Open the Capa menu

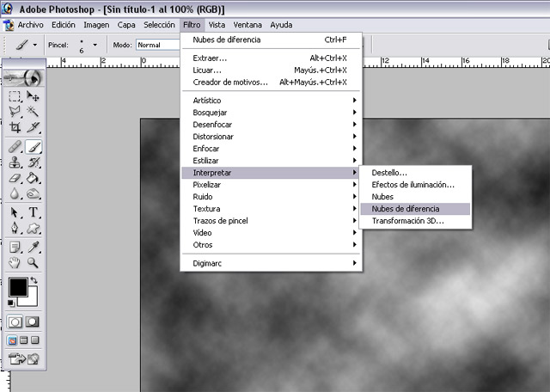coord(126,25)
